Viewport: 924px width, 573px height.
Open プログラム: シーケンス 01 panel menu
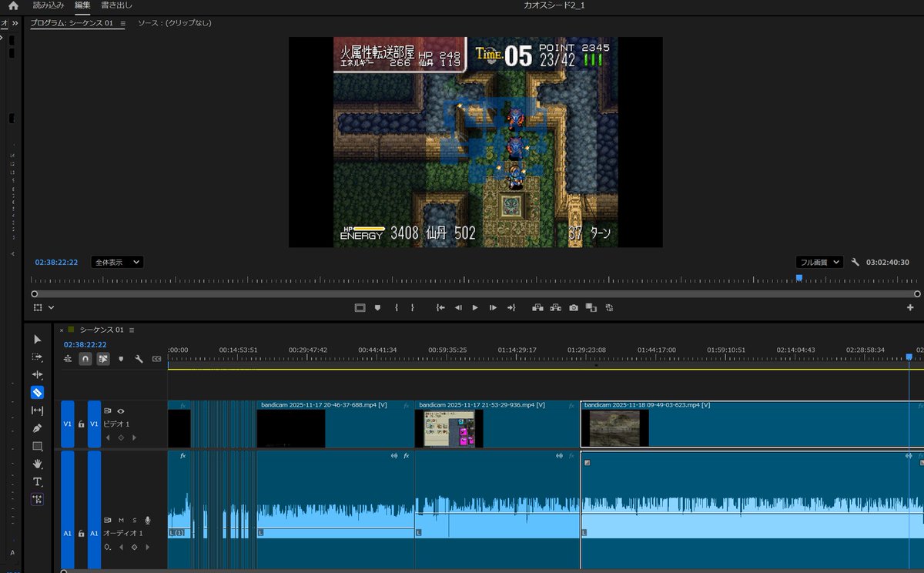click(122, 23)
